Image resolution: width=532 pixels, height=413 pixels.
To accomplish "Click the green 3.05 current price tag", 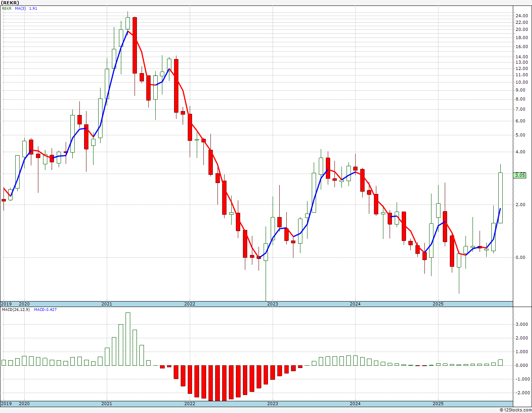I will tap(520, 175).
